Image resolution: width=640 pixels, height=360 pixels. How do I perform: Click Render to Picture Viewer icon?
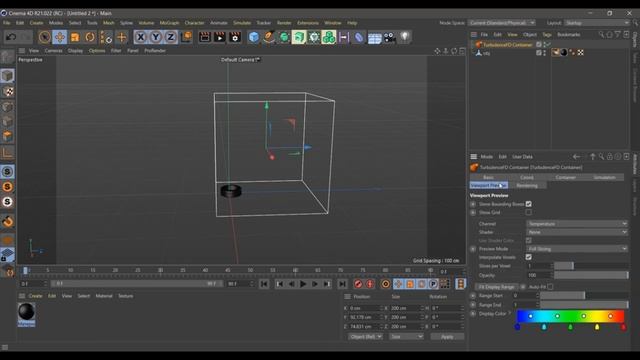[220, 37]
